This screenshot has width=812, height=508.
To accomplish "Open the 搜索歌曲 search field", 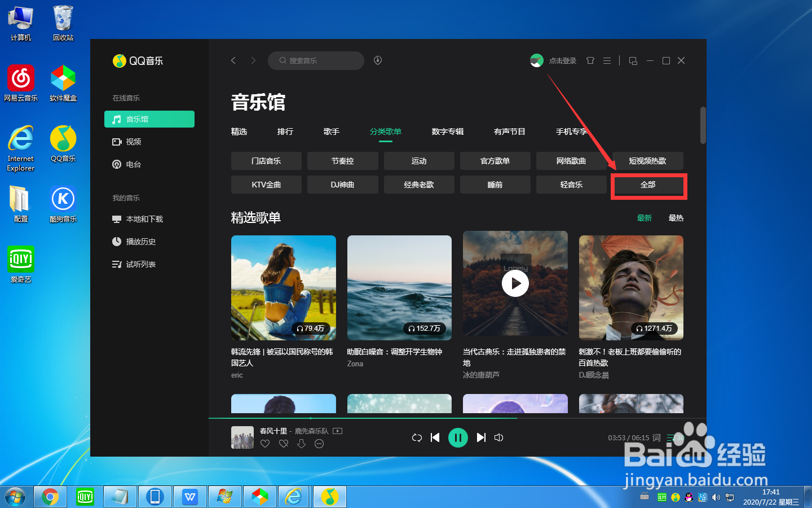I will (x=316, y=60).
